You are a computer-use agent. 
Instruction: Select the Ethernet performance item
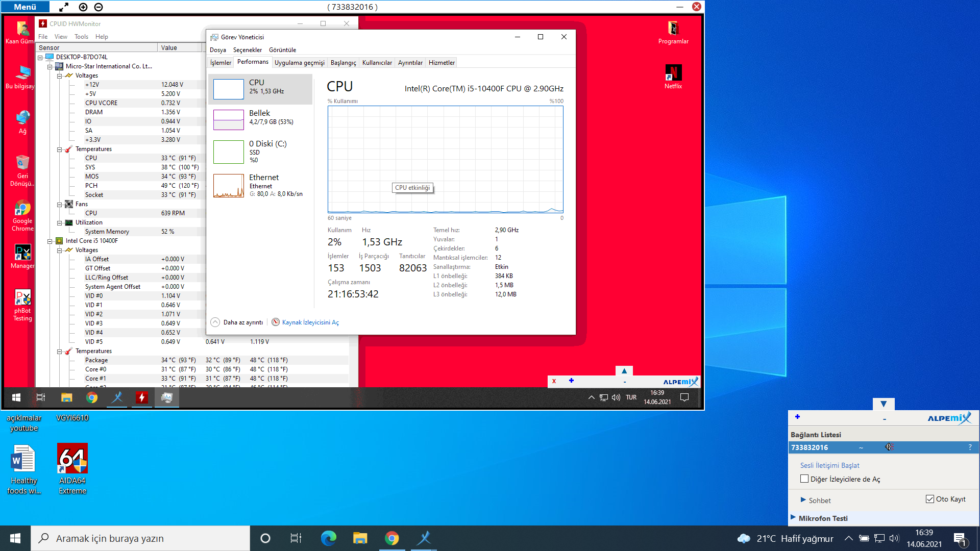[x=260, y=185]
